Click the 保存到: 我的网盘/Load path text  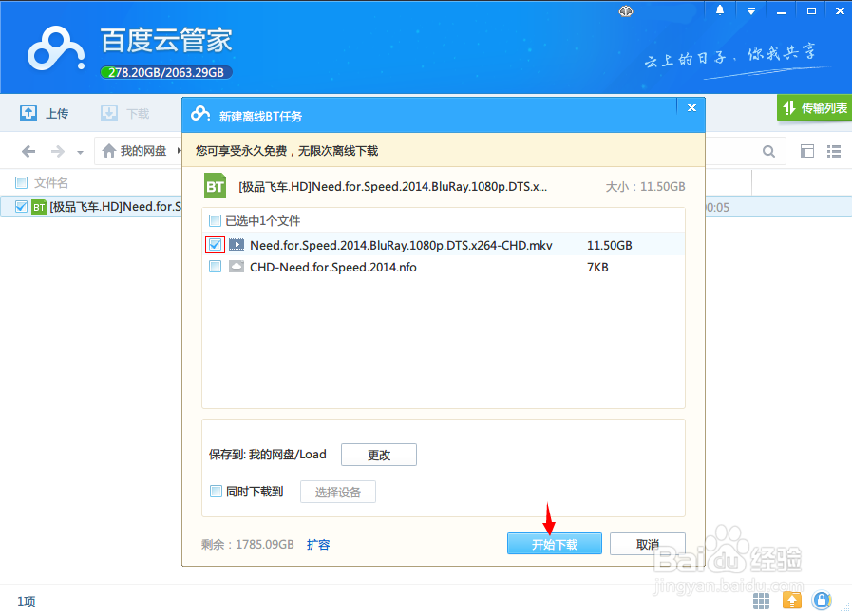267,455
